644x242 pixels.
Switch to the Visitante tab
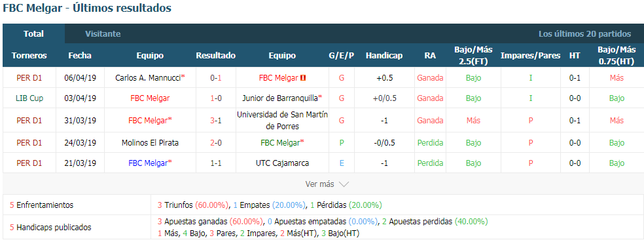pos(103,34)
